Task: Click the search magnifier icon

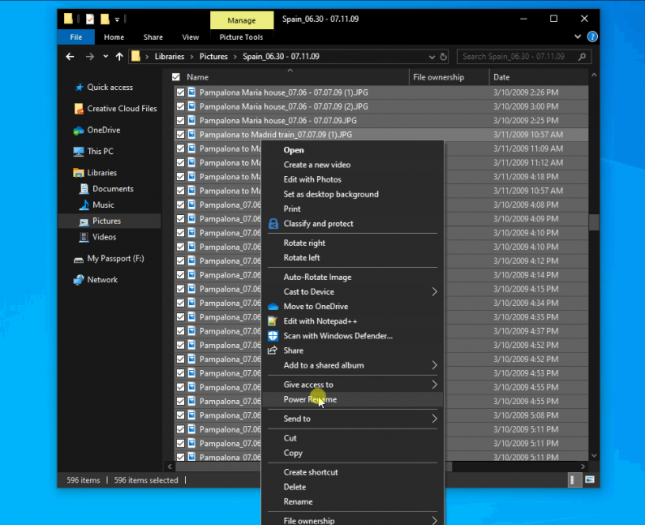Action: (x=582, y=56)
